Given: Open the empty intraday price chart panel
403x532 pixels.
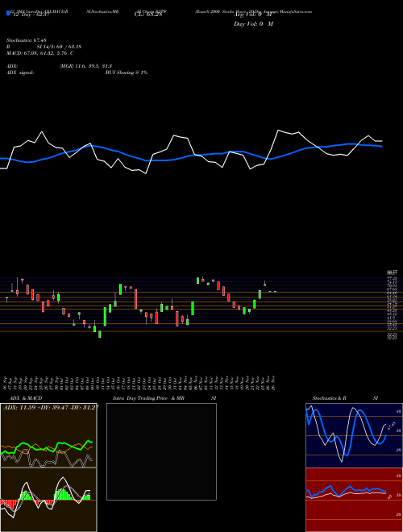Looking at the screenshot, I should tap(161, 451).
